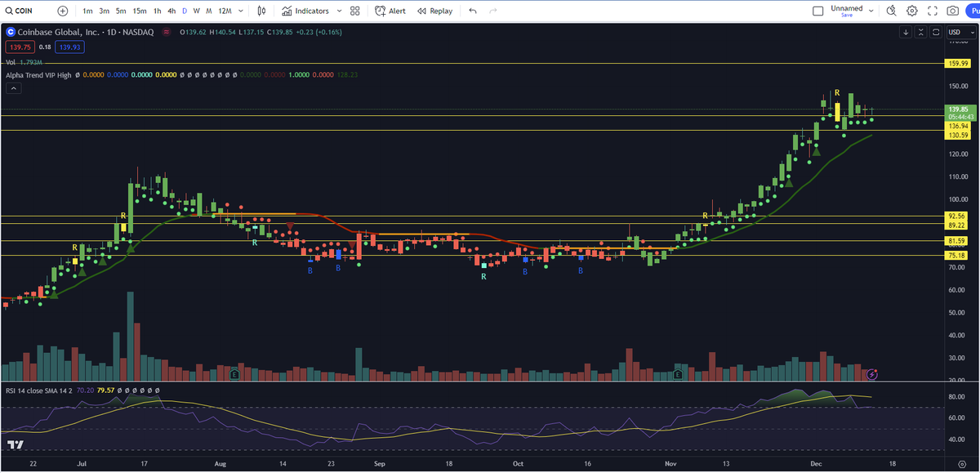
Task: Click the November earnings E marker
Action: [x=679, y=374]
